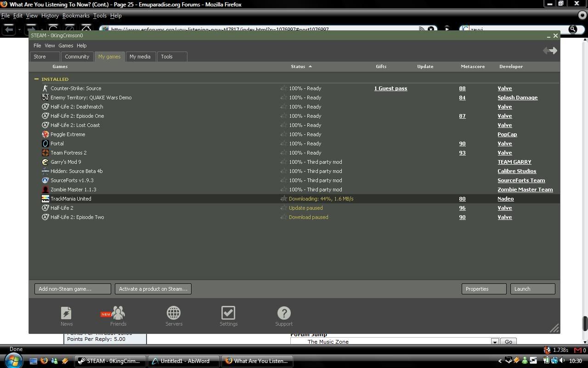Screen dimensions: 588x368
Task: Toggle favorite star for Half-Life 2: Episode One
Action: [283, 116]
